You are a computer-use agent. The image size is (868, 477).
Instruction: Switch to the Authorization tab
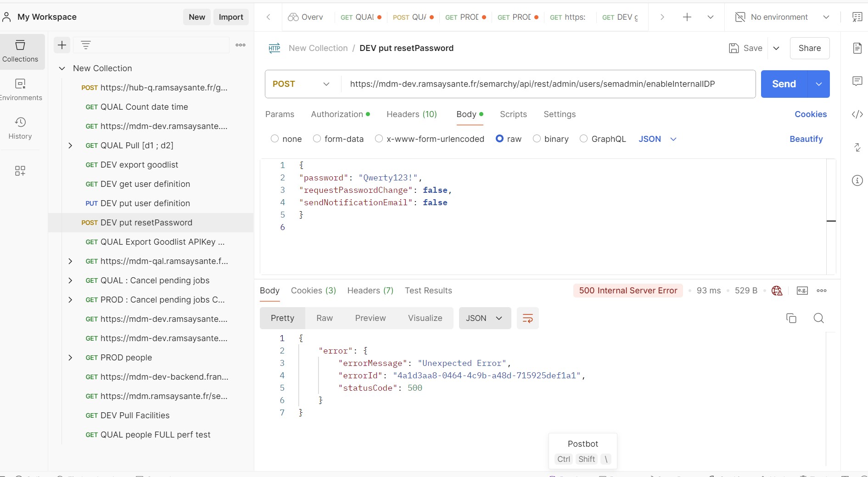tap(340, 114)
